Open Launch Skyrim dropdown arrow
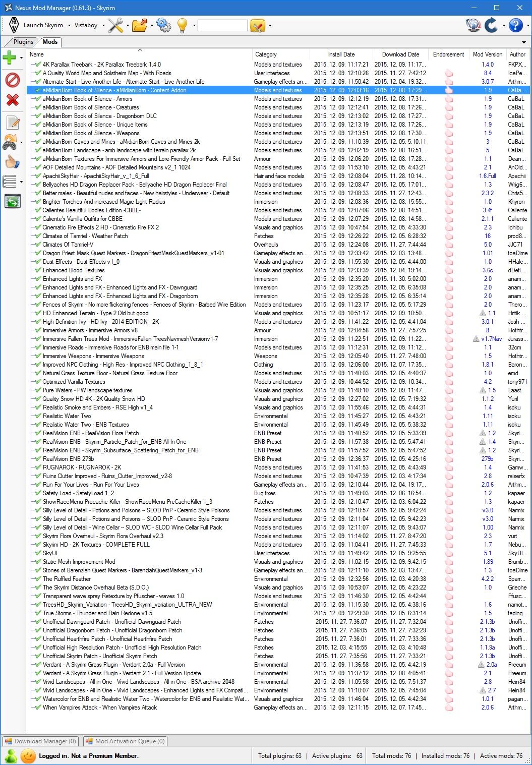The image size is (532, 765). [x=69, y=26]
